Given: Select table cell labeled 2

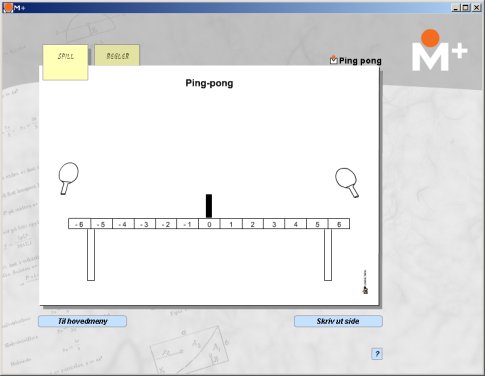Looking at the screenshot, I should pyautogui.click(x=252, y=224).
